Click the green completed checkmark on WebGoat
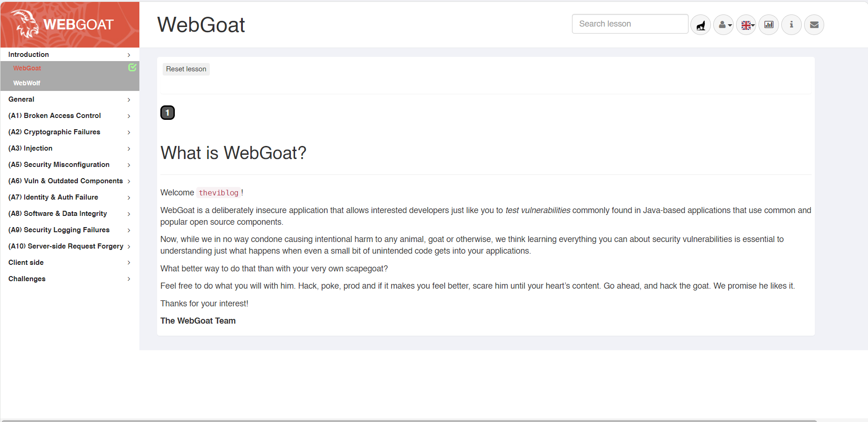868x422 pixels. click(132, 68)
